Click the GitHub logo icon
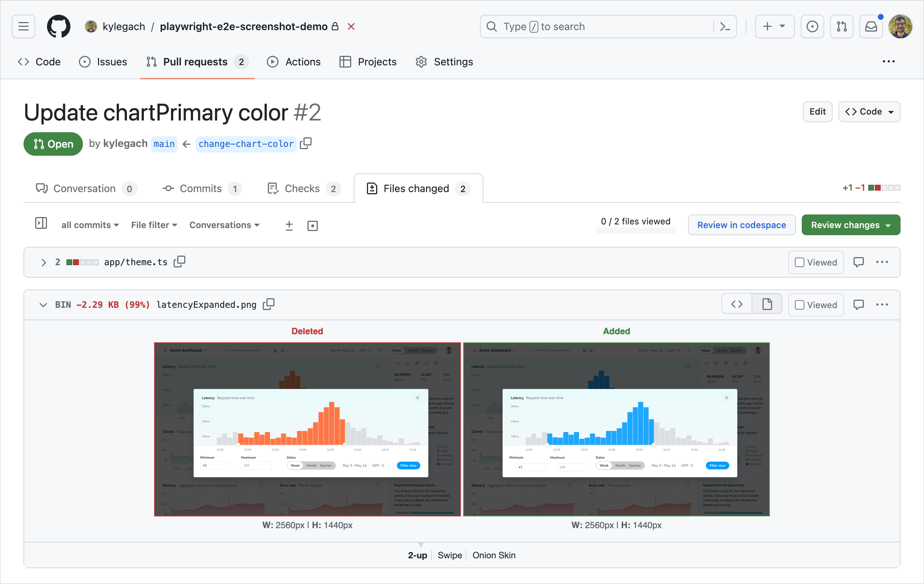Screen dimensions: 924x584 [58, 26]
